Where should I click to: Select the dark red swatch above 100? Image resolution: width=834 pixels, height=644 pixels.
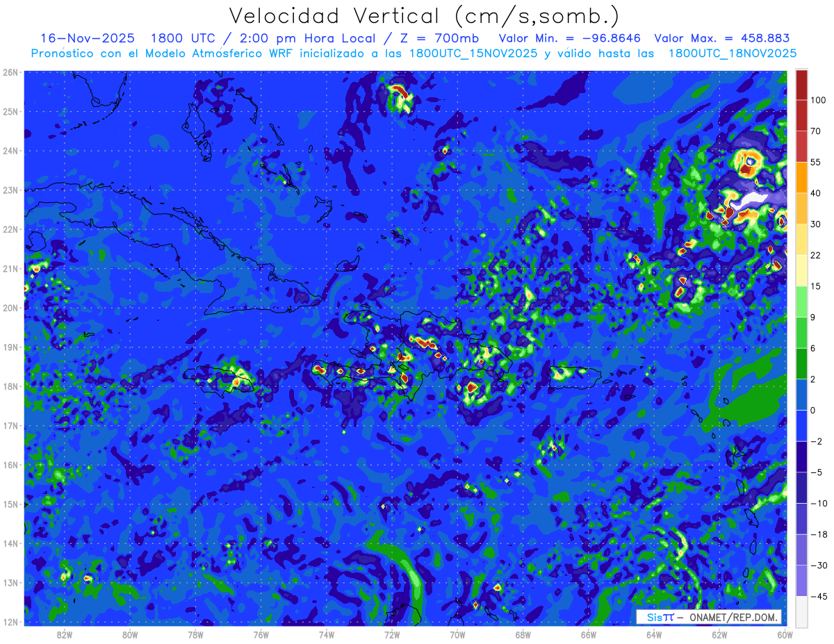(801, 85)
